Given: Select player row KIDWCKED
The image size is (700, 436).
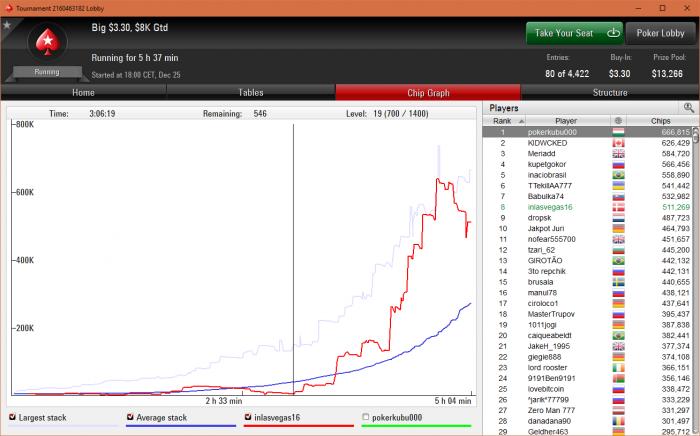Looking at the screenshot, I should point(587,143).
